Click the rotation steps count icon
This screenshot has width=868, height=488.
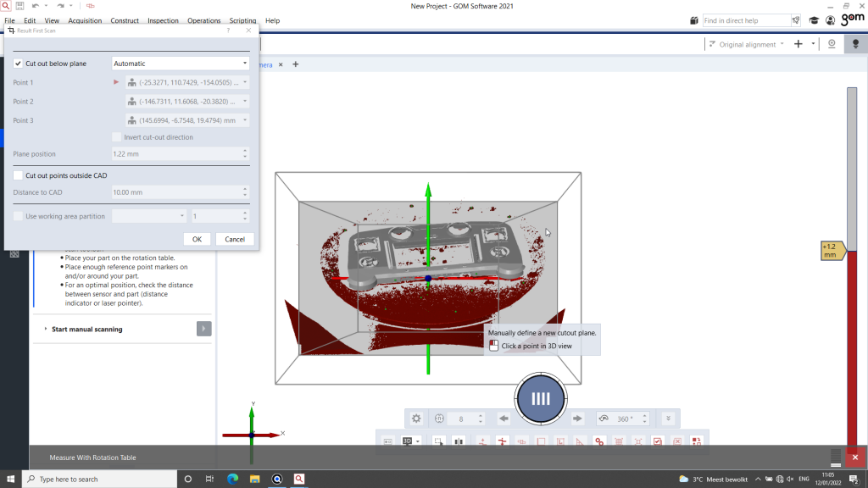pos(439,419)
